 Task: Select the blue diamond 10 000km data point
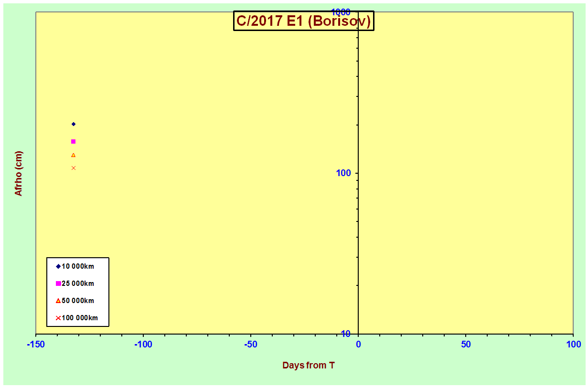74,124
